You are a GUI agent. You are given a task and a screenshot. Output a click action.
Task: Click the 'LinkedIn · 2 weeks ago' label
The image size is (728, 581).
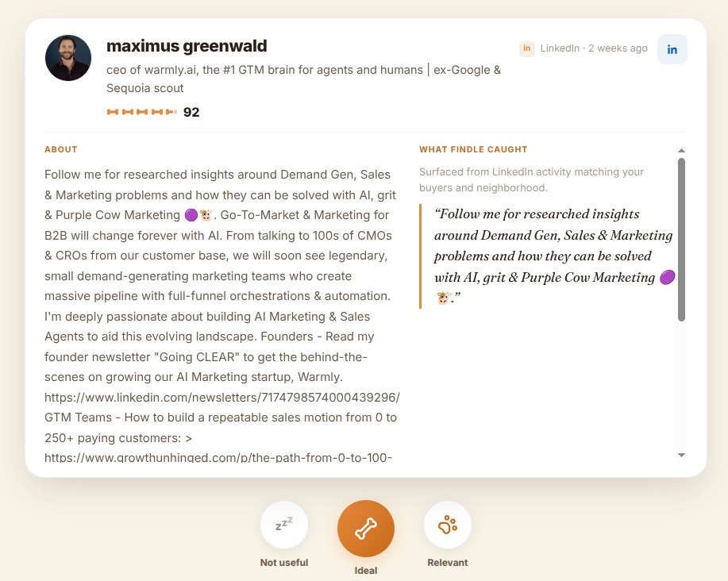(x=593, y=48)
